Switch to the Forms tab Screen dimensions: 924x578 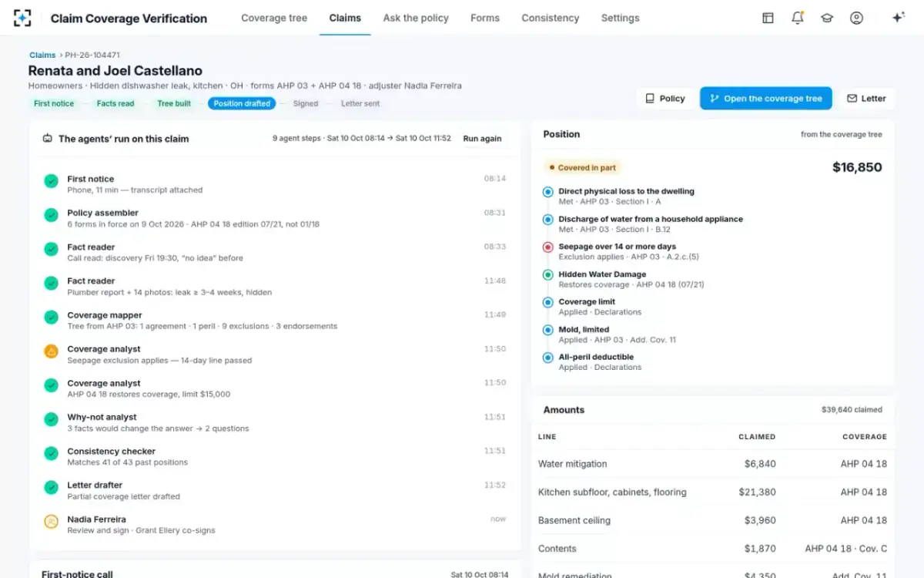tap(485, 18)
